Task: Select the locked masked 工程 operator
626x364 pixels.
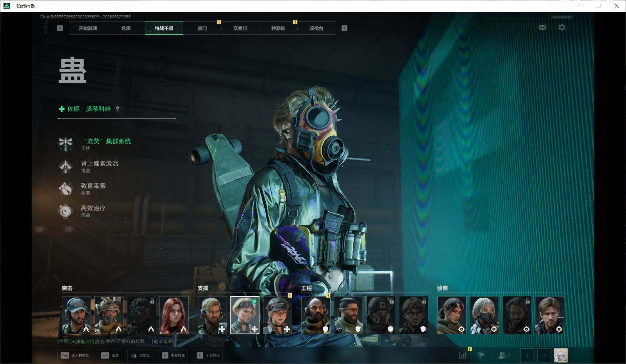Action: point(381,315)
